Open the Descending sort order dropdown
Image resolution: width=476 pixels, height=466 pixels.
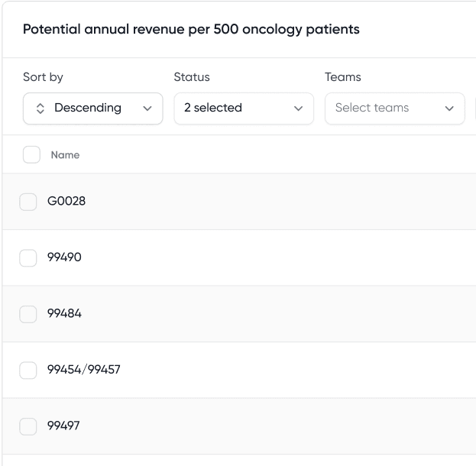click(x=92, y=108)
